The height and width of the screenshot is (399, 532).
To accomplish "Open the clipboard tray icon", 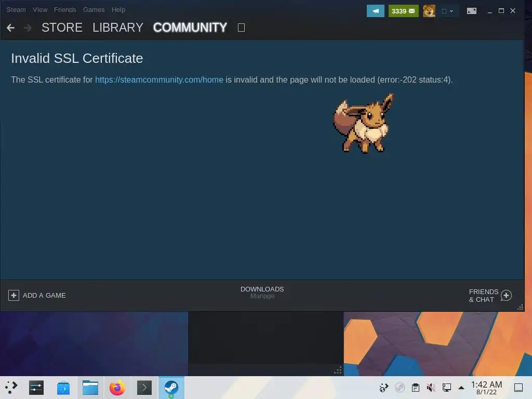I will tap(416, 388).
